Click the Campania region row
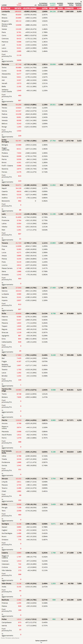This screenshot has width=83, height=644. click(x=5, y=185)
